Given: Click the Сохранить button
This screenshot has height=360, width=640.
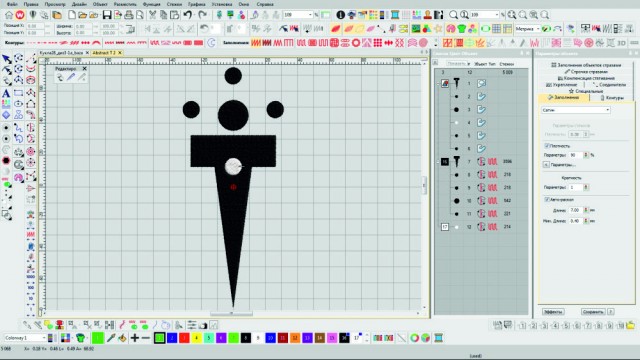Looking at the screenshot, I should coord(593,312).
